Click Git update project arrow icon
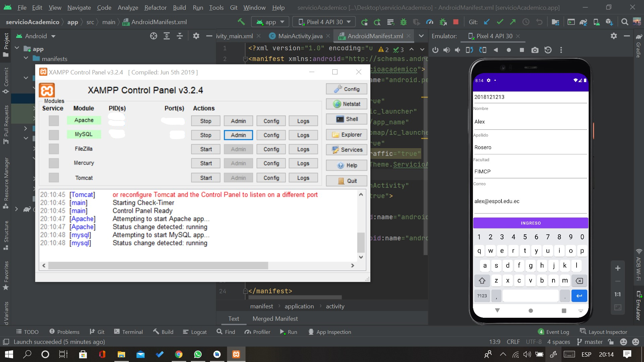This screenshot has height=362, width=644. [x=487, y=22]
